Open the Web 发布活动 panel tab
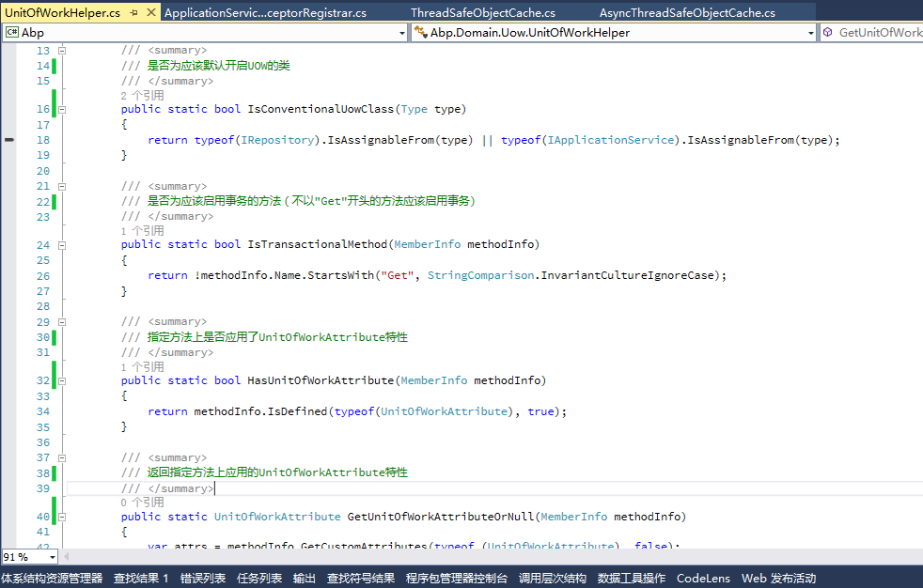This screenshot has height=588, width=923. click(779, 579)
